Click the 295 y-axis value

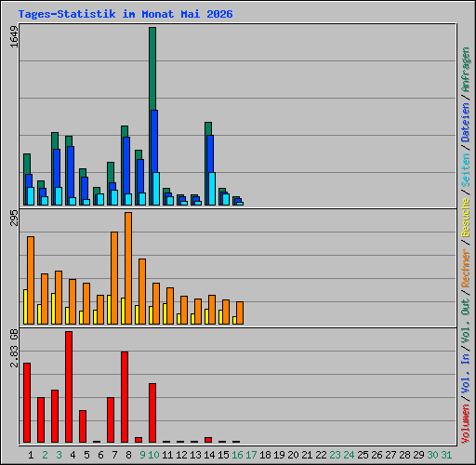14,218
